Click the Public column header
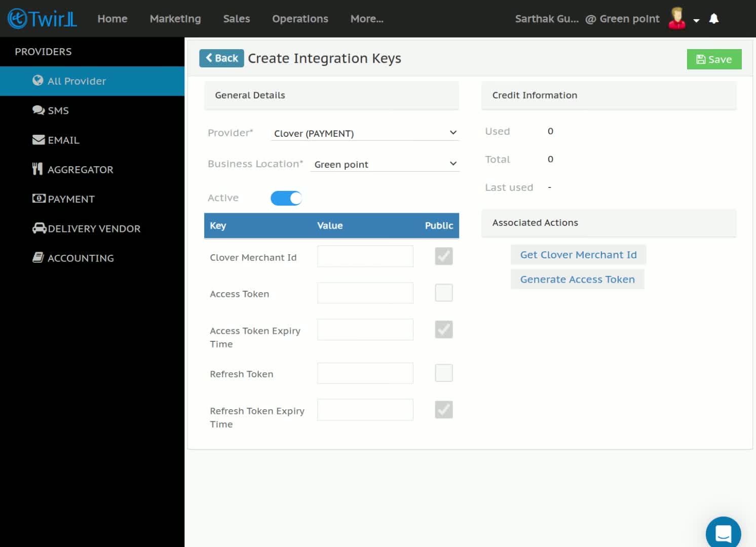 [439, 225]
